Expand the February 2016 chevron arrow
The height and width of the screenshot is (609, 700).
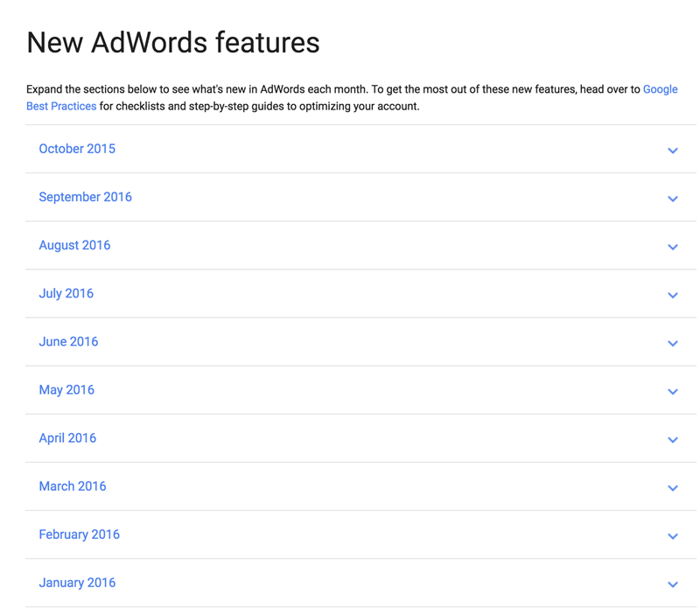click(672, 536)
